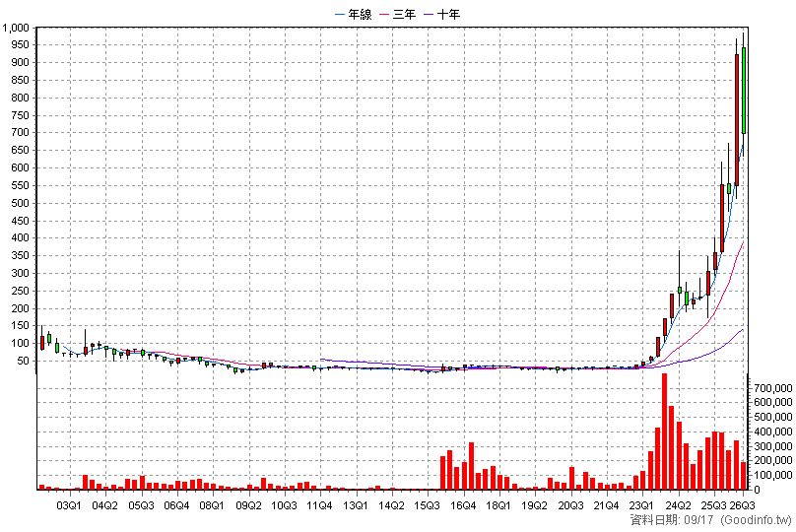Select the 18Q1 quarter label
This screenshot has height=532, width=796.
point(498,505)
